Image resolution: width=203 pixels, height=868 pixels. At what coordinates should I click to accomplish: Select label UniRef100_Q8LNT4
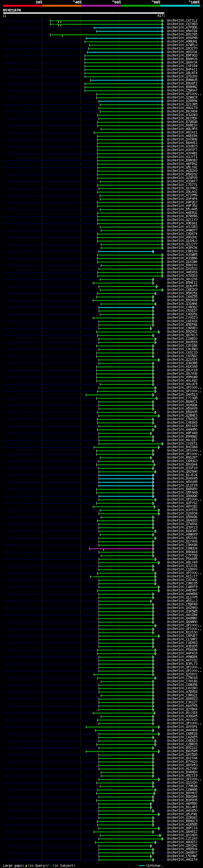[182, 73]
